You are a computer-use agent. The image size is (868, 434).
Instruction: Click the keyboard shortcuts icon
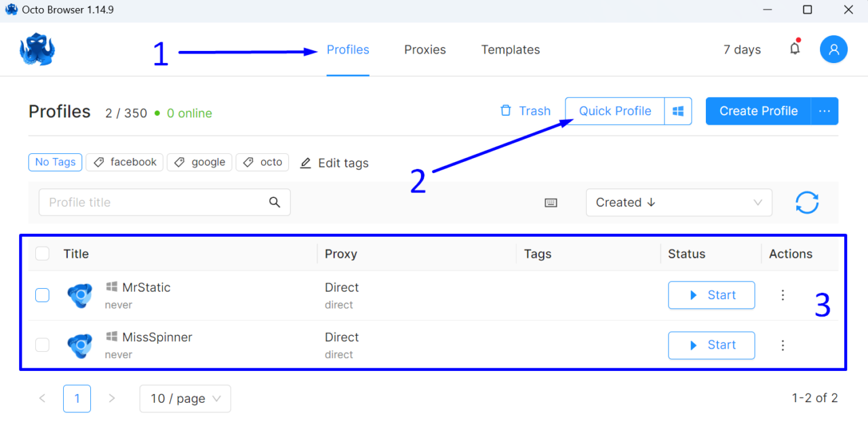click(x=551, y=202)
